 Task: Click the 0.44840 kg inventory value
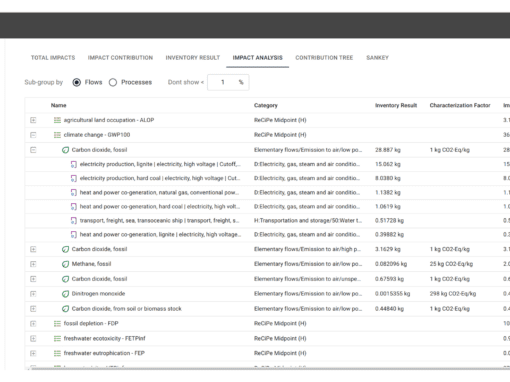[389, 309]
